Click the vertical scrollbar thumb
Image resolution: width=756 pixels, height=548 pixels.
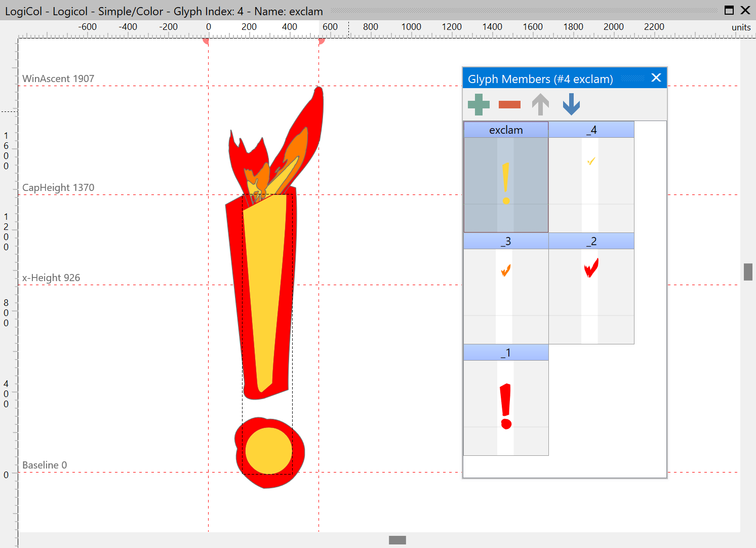[x=748, y=271]
